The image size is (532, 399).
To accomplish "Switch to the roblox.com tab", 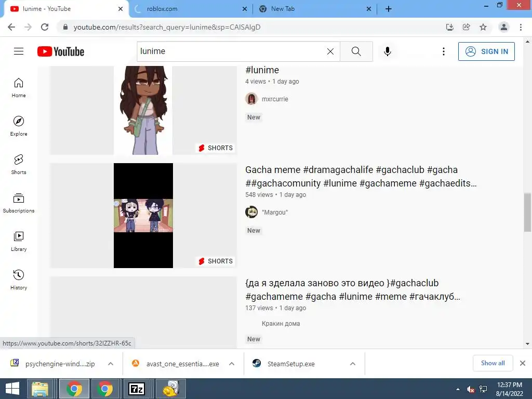I will coord(190,9).
